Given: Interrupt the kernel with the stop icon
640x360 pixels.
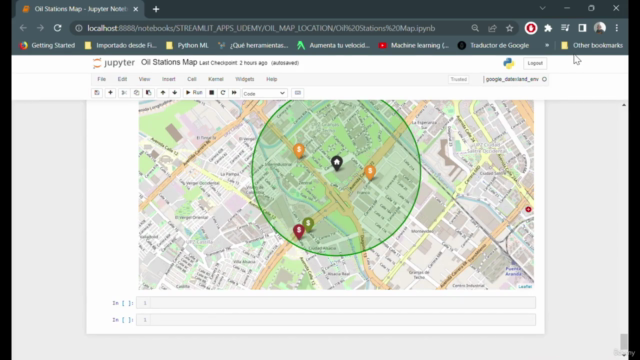Looking at the screenshot, I should click(x=211, y=93).
